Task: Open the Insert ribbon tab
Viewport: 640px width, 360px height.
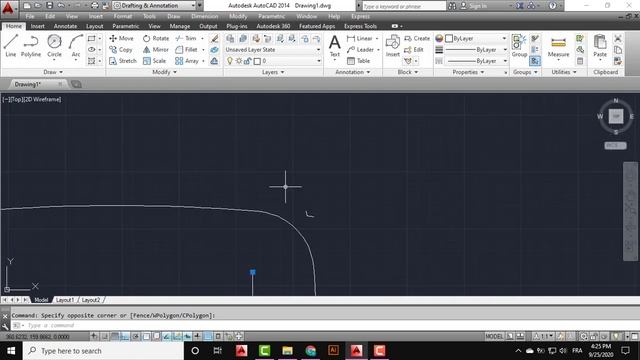Action: coord(38,26)
